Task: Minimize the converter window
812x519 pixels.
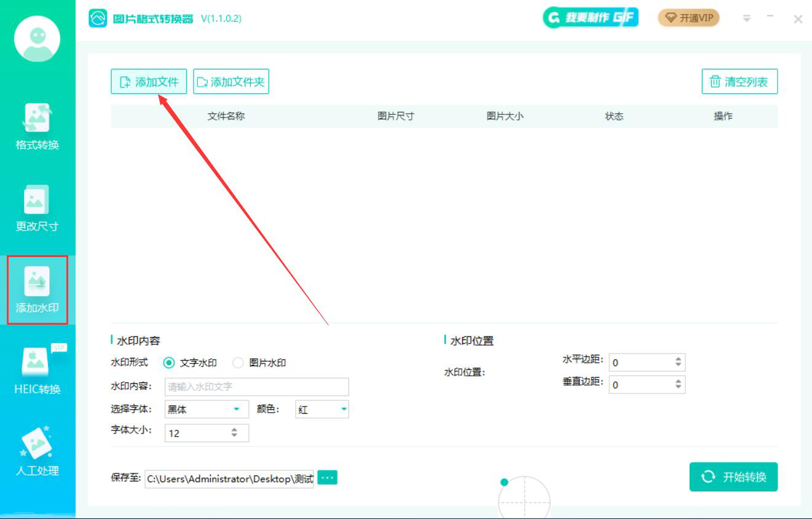Action: [770, 17]
